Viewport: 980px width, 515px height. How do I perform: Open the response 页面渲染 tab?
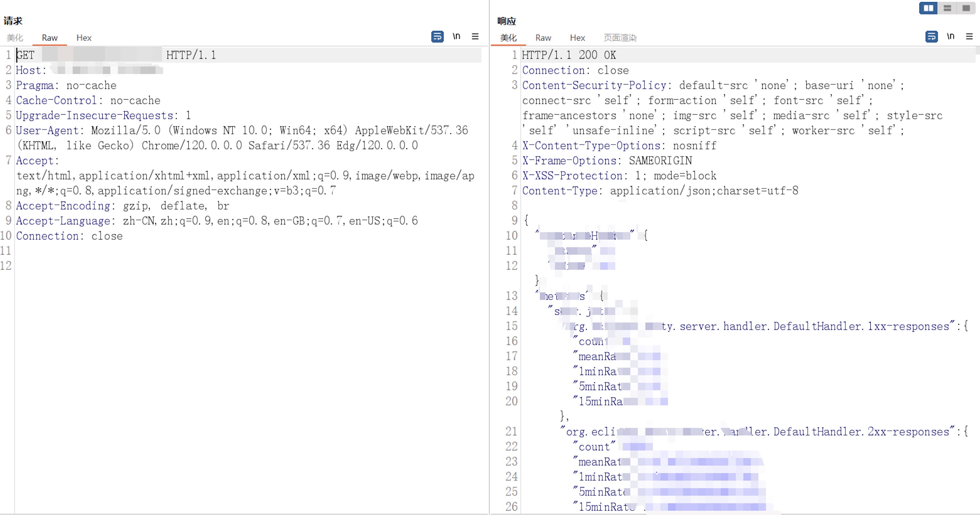(620, 38)
